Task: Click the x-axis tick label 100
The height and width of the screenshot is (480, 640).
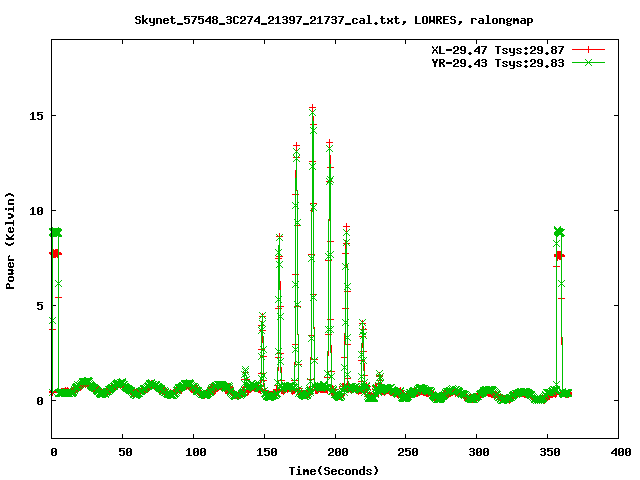Action: pos(196,452)
